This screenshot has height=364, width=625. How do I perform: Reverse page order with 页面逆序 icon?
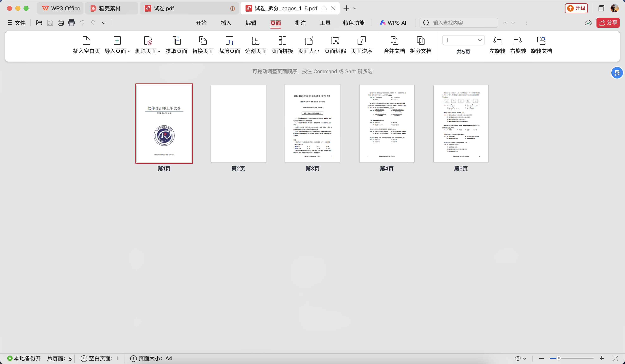click(361, 41)
